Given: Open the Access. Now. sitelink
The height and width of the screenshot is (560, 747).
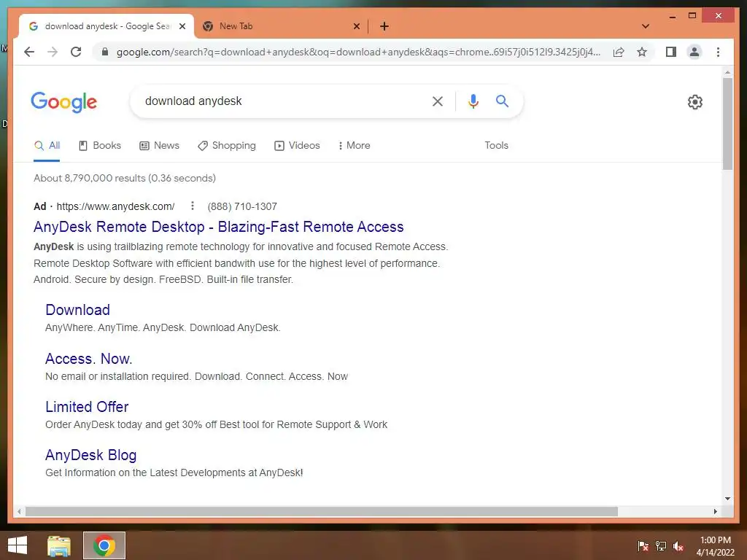Looking at the screenshot, I should point(88,359).
